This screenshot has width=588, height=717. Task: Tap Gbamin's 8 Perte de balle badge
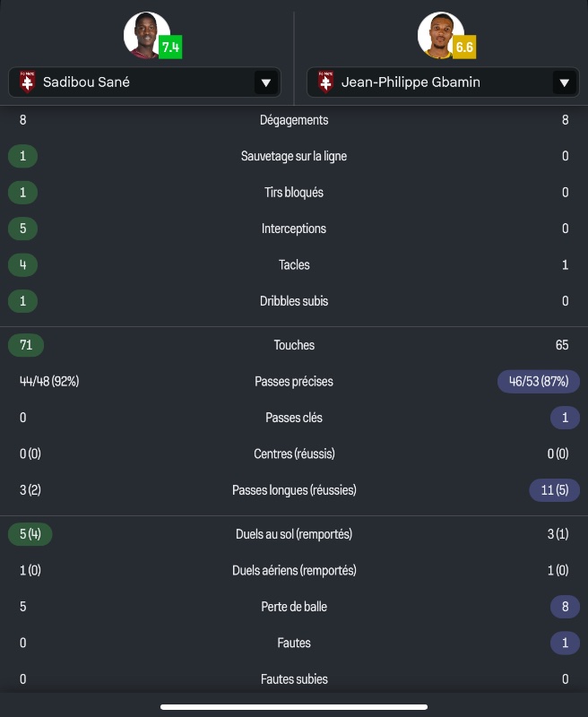tap(565, 607)
